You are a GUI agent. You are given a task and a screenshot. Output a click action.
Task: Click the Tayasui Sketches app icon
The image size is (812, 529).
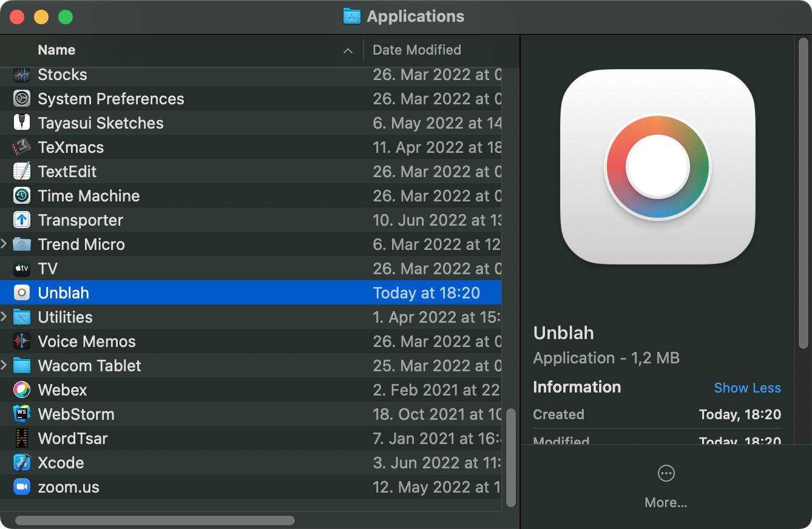tap(22, 123)
